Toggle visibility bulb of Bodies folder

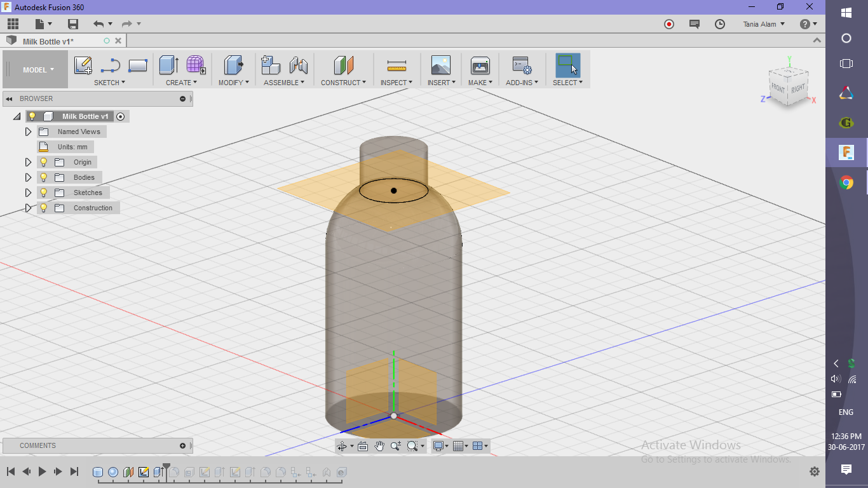click(43, 177)
